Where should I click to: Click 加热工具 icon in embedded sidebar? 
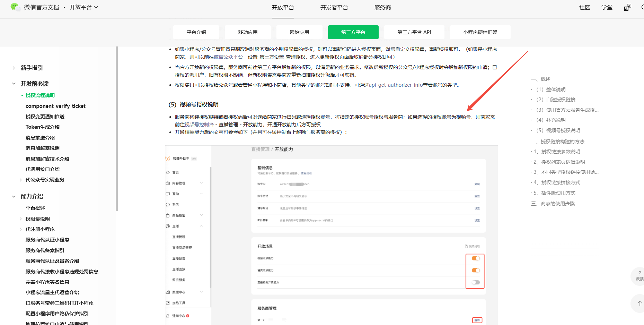click(168, 303)
